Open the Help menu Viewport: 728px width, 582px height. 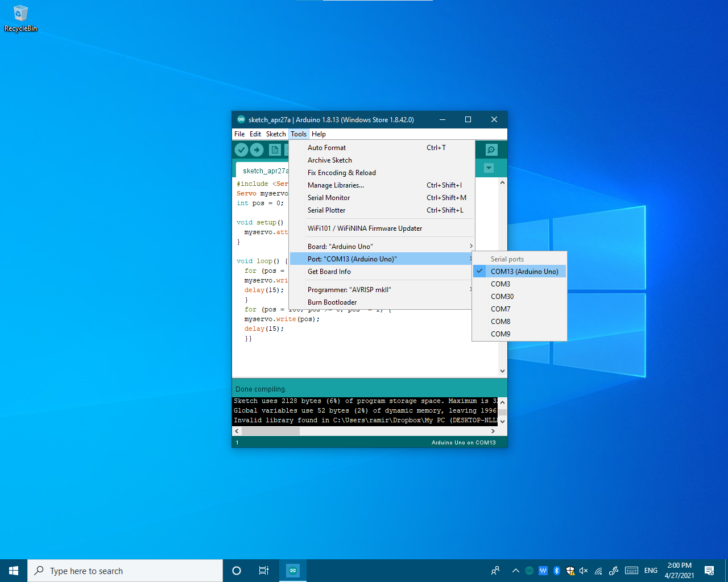click(318, 134)
